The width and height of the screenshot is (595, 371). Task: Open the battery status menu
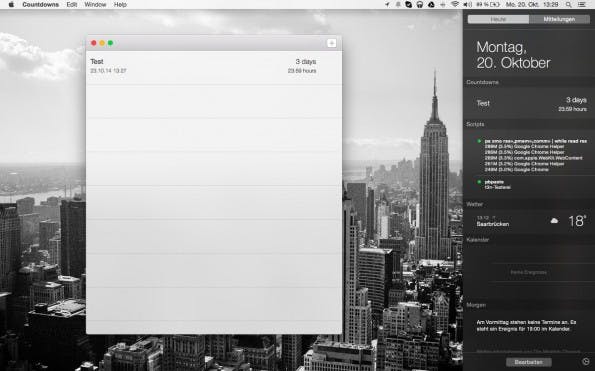[488, 5]
